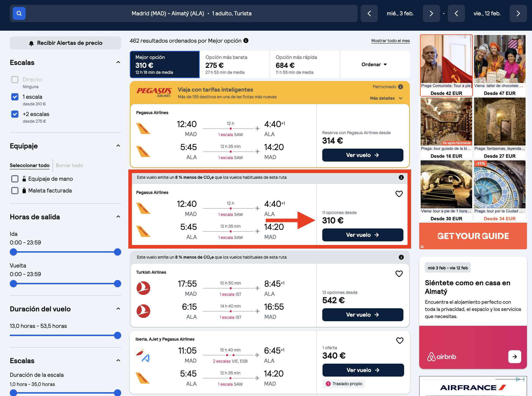This screenshot has width=532, height=396.
Task: Click Ida departure time right slider handle
Action: pyautogui.click(x=118, y=252)
